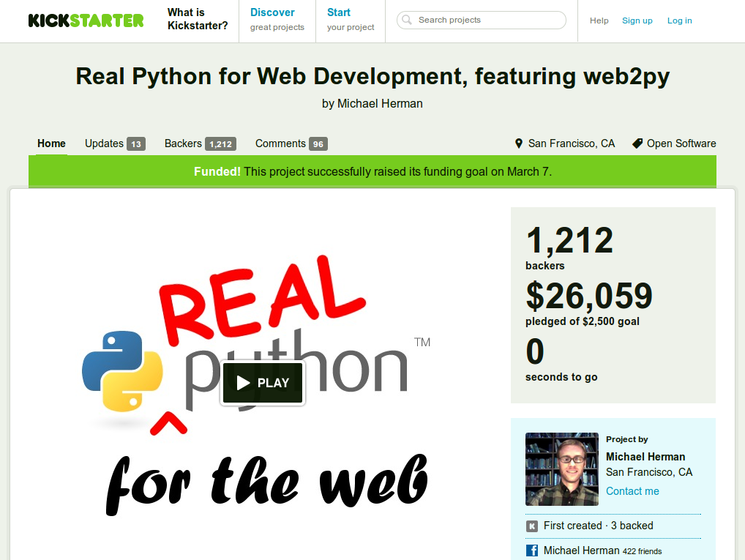Viewport: 745px width, 560px height.
Task: Click the Facebook icon beside Michael Herman
Action: (532, 550)
